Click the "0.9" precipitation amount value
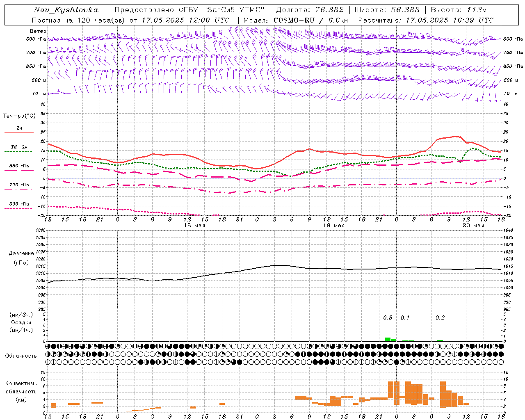Screen dimensions: 525x420 tap(388, 318)
